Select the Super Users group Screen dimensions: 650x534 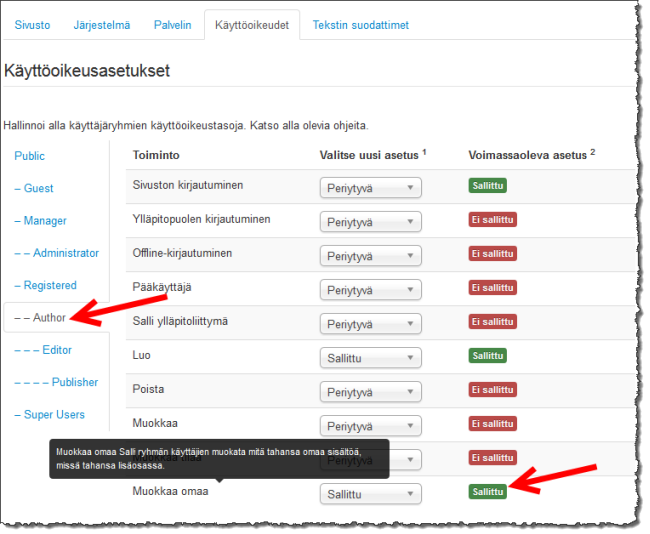(50, 415)
